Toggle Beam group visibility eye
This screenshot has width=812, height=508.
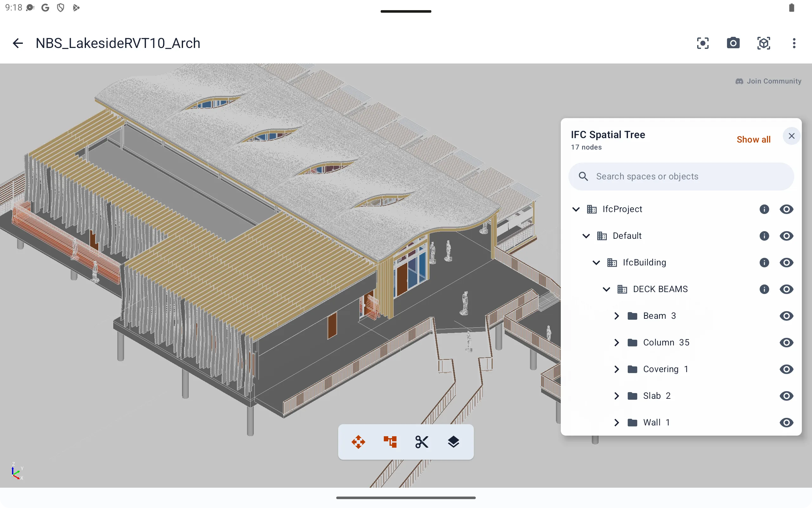[x=786, y=316]
